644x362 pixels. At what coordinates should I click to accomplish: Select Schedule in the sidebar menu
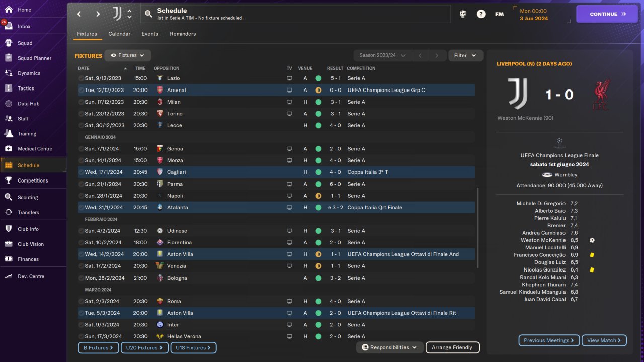[33, 165]
